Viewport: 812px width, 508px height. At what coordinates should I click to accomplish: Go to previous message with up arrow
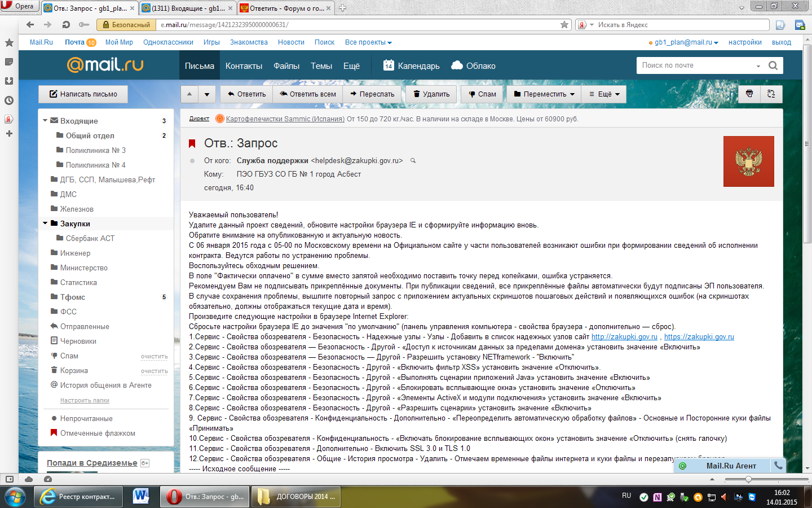tap(189, 94)
